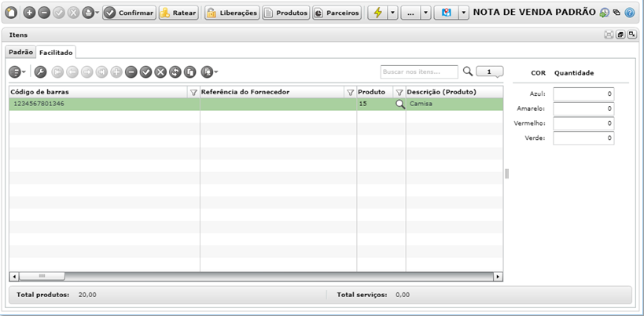Click the product lookup magnifier in row 15

(399, 105)
